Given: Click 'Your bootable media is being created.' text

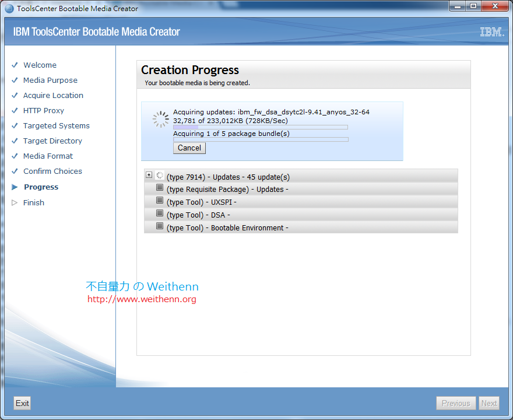Looking at the screenshot, I should pyautogui.click(x=197, y=83).
